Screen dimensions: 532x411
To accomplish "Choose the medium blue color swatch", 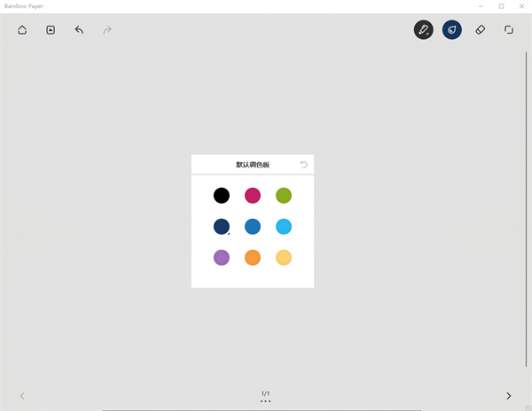I will (253, 227).
